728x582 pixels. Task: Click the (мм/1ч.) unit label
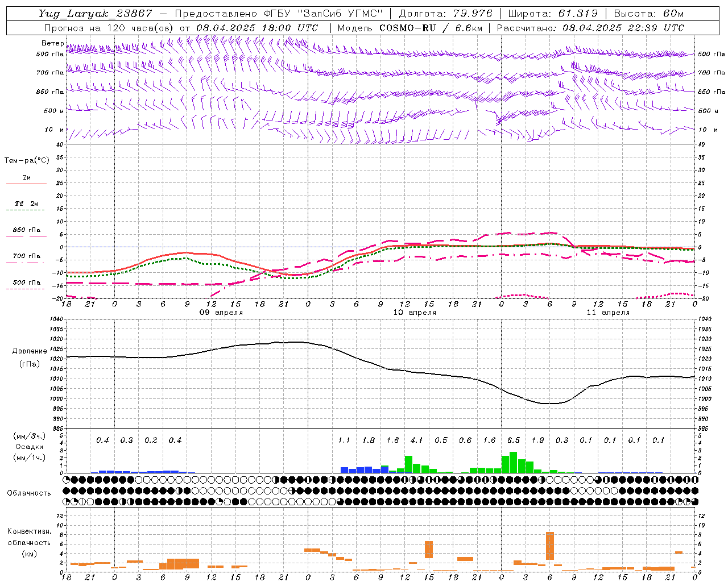pos(29,458)
